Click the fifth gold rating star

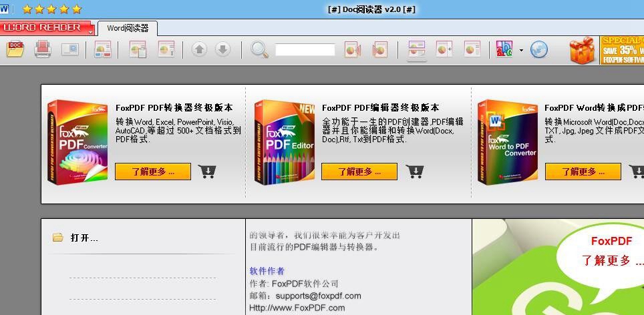point(76,9)
